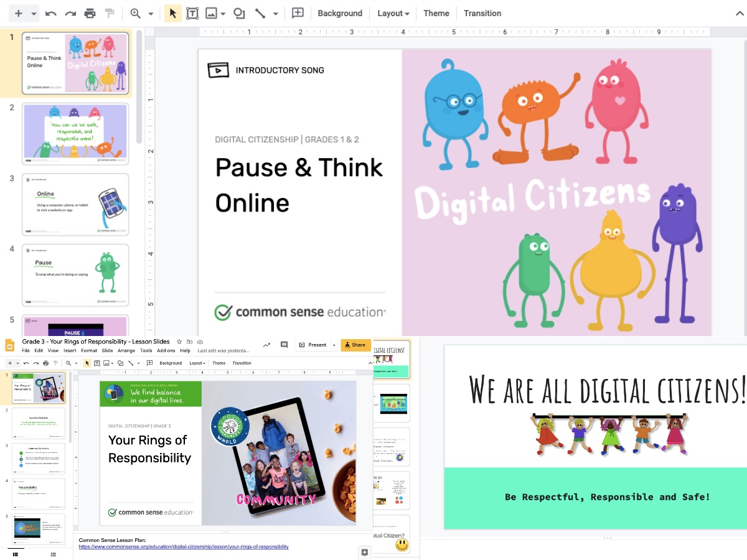Click the filmstrip scrollbar in top window

click(x=139, y=87)
